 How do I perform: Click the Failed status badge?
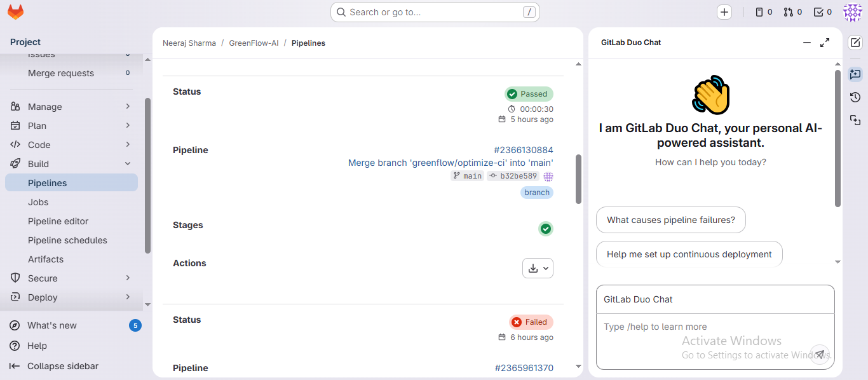click(531, 322)
